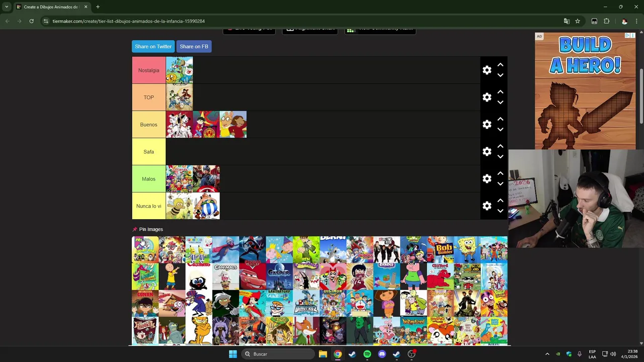Click Share on Twitter button
Screen dimensions: 644x362
pyautogui.click(x=153, y=46)
